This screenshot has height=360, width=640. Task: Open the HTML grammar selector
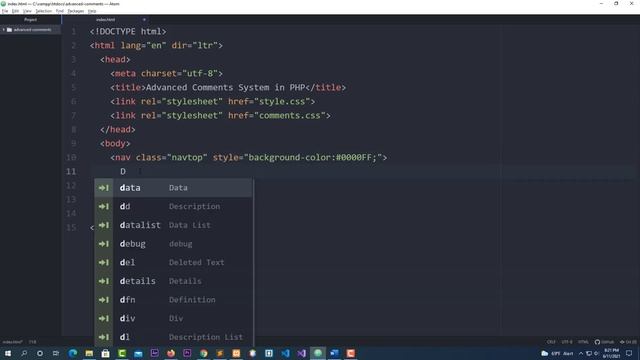point(583,342)
